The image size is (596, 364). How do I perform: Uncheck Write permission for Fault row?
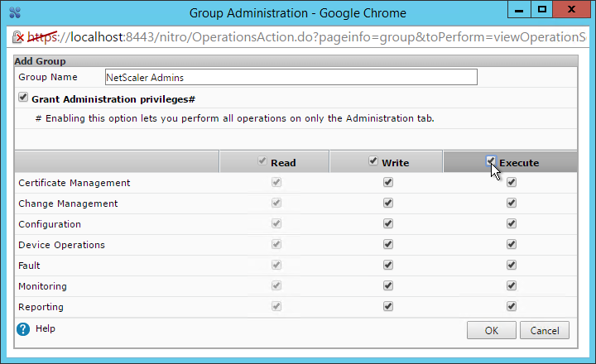pyautogui.click(x=388, y=265)
